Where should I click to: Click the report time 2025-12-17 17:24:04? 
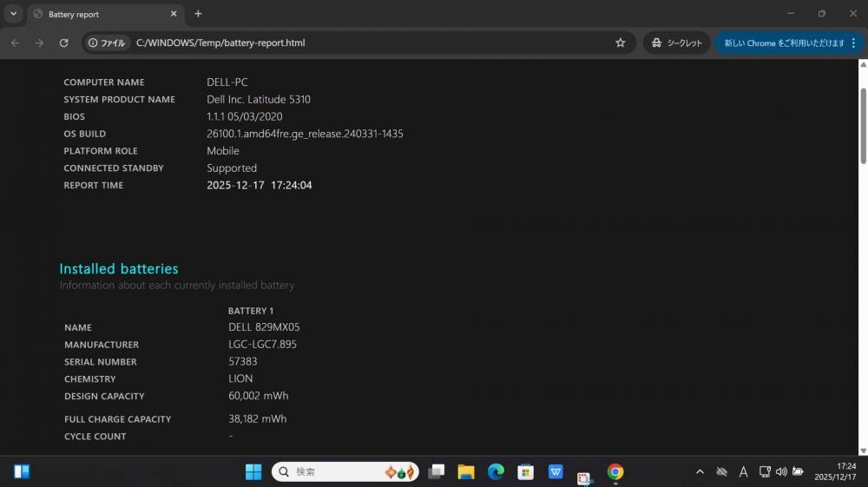[259, 185]
